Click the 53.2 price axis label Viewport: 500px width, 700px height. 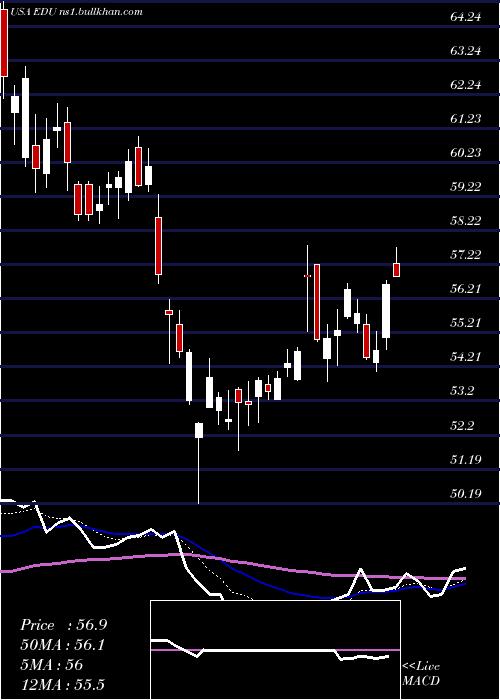click(x=462, y=391)
